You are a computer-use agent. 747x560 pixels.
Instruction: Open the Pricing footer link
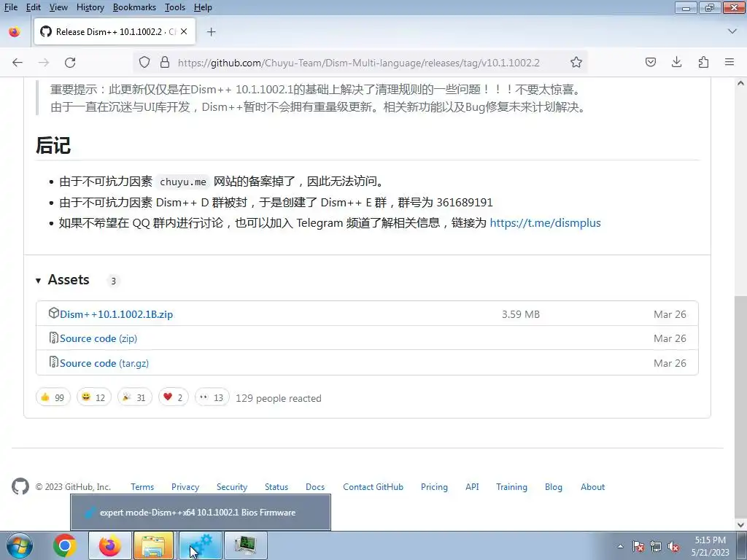434,486
